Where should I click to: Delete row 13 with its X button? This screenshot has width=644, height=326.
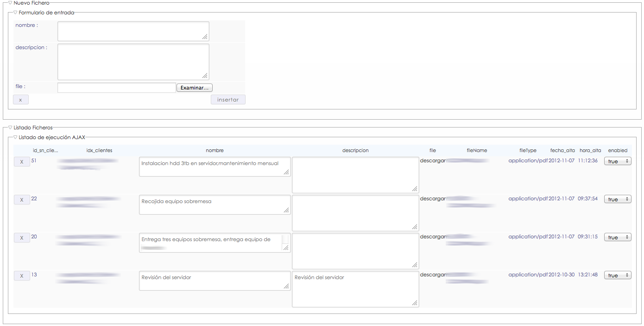22,276
